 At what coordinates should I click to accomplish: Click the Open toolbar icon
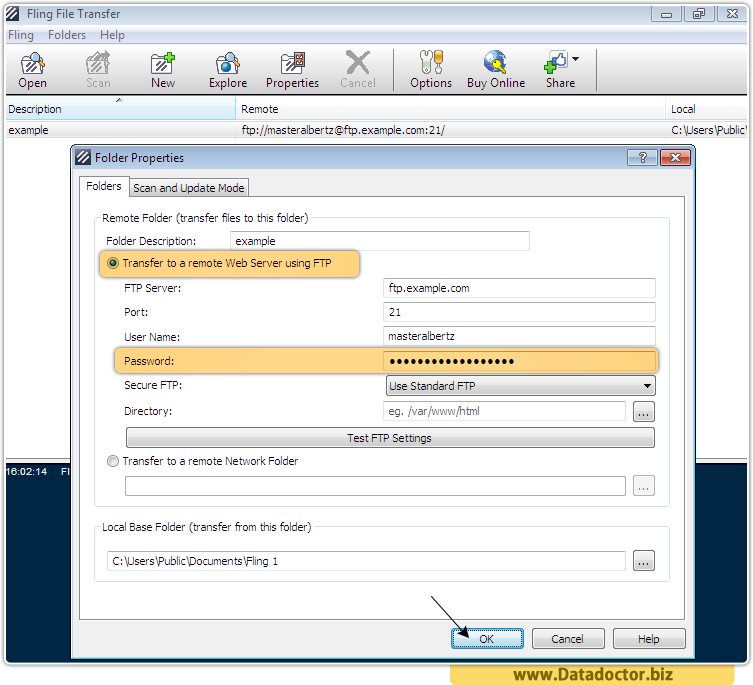pos(33,70)
